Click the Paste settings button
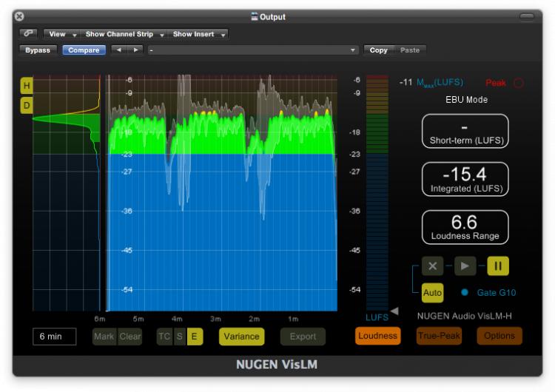The image size is (555, 392). tap(410, 50)
